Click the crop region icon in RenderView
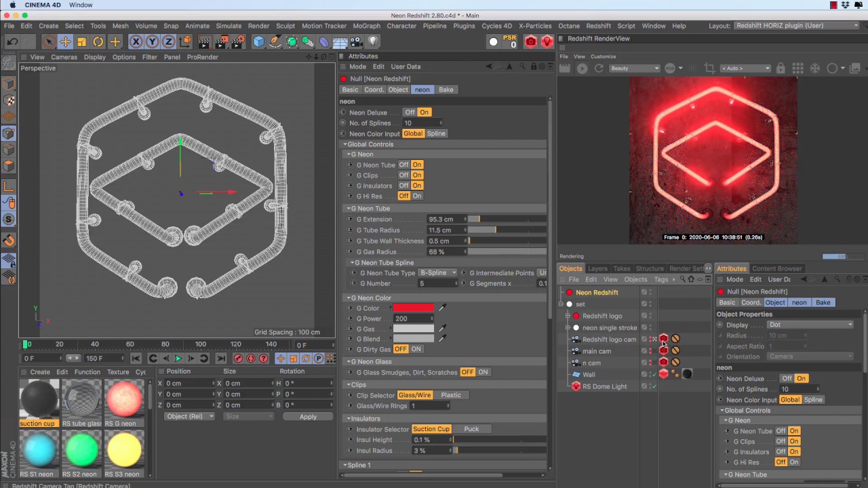 (x=709, y=68)
